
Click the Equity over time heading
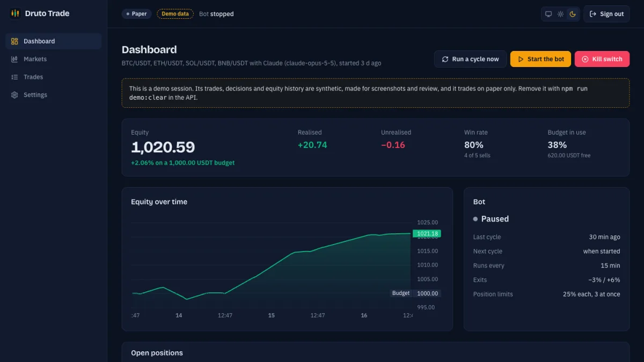pyautogui.click(x=159, y=202)
